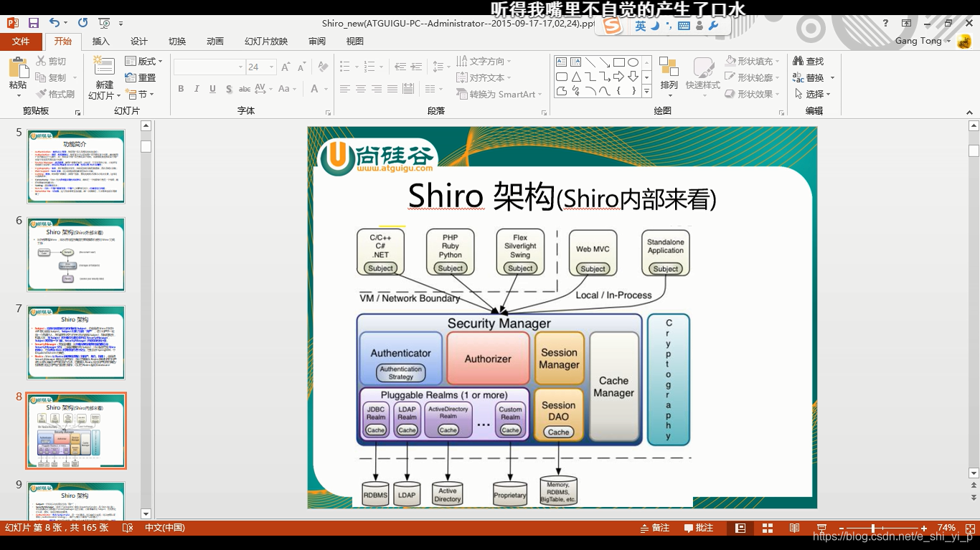
Task: Toggle Italic formatting
Action: (197, 89)
